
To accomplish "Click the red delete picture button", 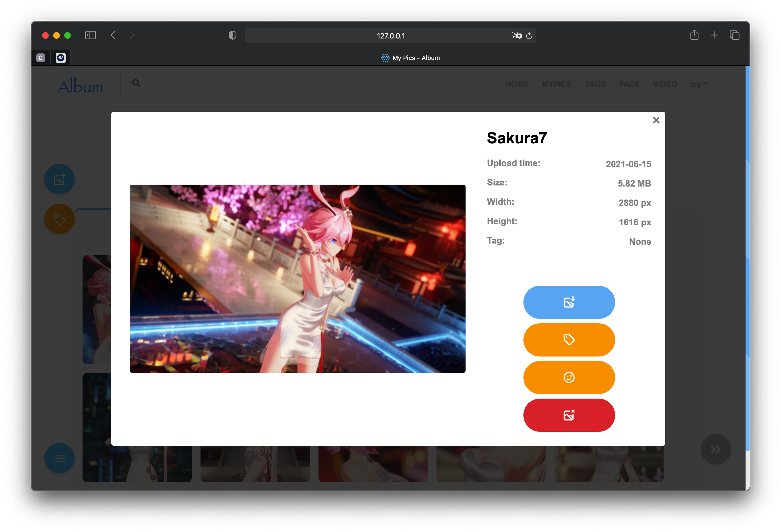I will coord(569,415).
